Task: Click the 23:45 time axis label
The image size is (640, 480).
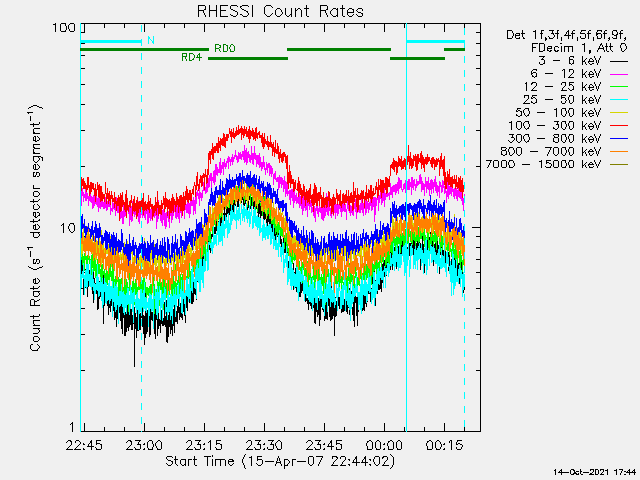Action: tap(324, 445)
